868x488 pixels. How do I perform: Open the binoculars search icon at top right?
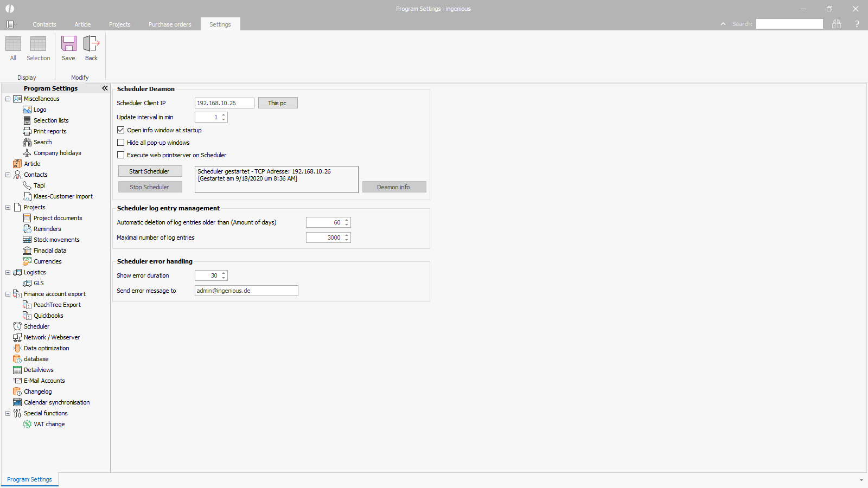(837, 24)
